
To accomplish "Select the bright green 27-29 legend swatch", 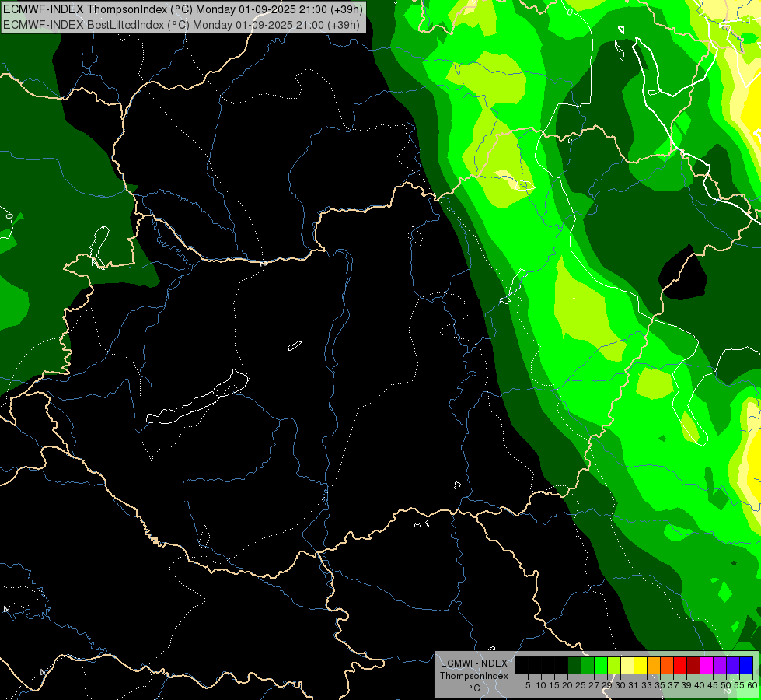I will [x=601, y=665].
